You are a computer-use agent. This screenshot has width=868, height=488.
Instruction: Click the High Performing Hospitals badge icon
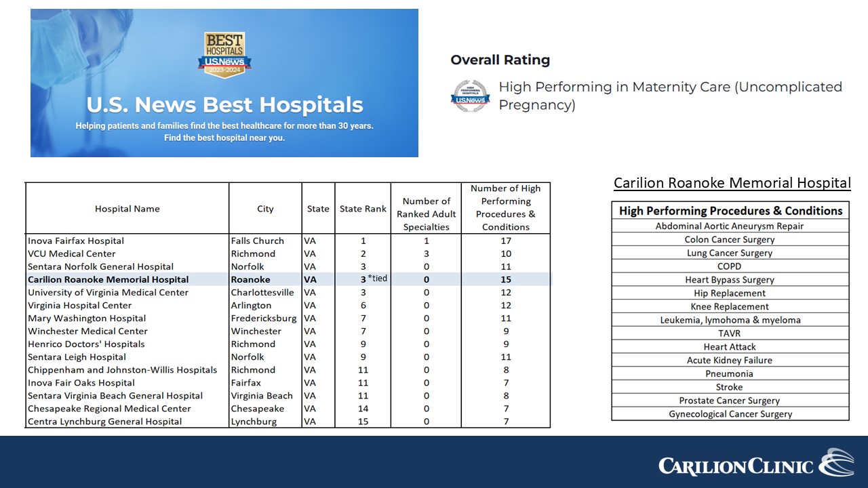470,96
